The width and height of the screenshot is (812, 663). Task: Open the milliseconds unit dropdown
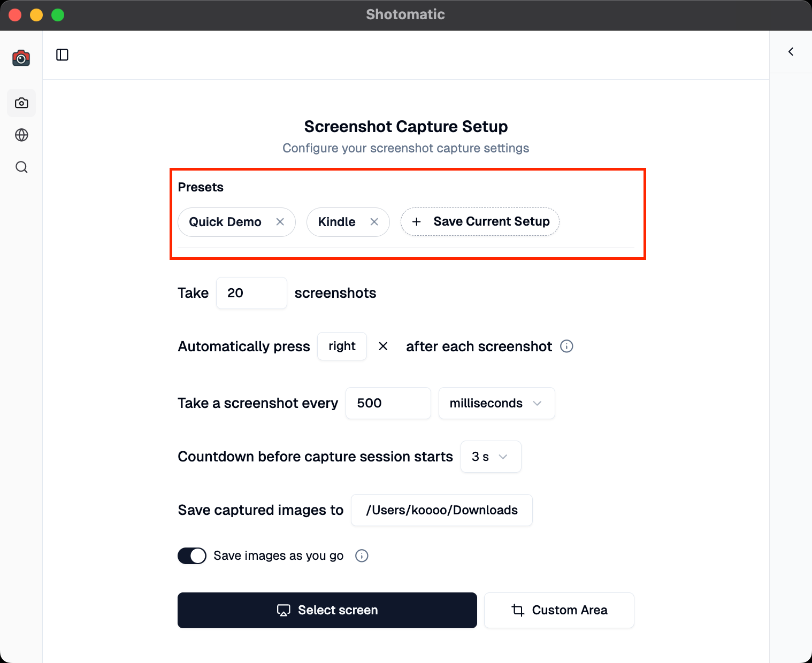(x=496, y=403)
